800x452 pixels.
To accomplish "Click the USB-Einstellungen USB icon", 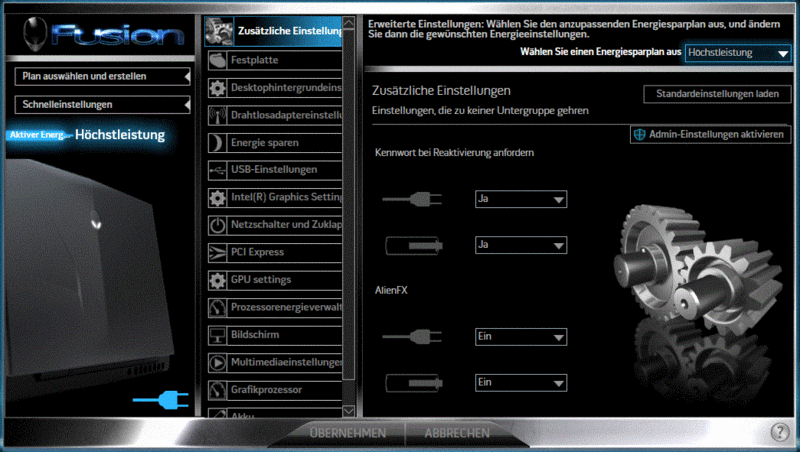I will coord(217,170).
